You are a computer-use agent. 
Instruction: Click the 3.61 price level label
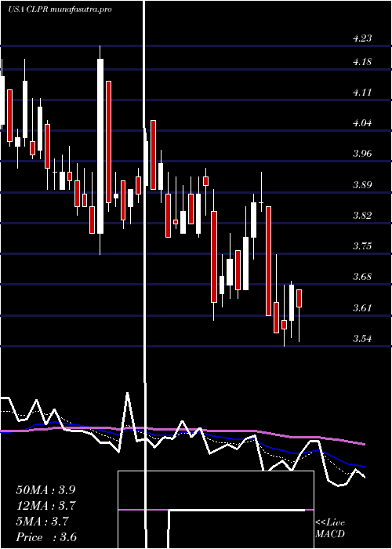362,308
